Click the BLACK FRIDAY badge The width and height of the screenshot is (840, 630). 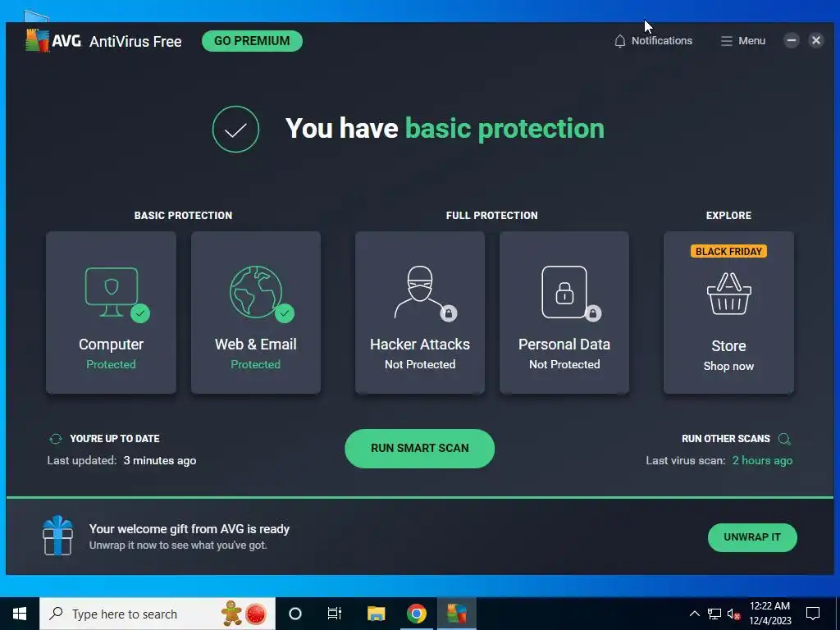pos(728,251)
